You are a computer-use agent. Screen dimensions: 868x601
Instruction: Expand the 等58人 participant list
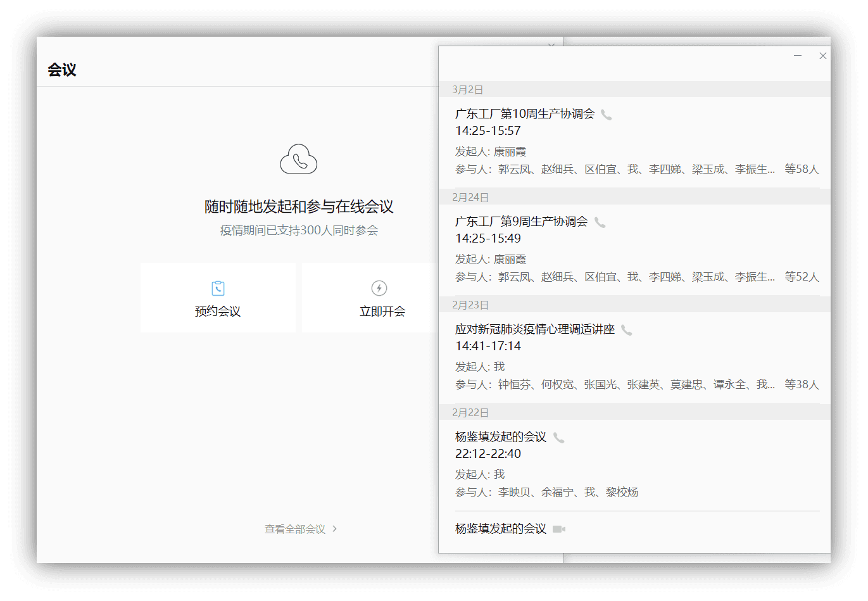(802, 169)
